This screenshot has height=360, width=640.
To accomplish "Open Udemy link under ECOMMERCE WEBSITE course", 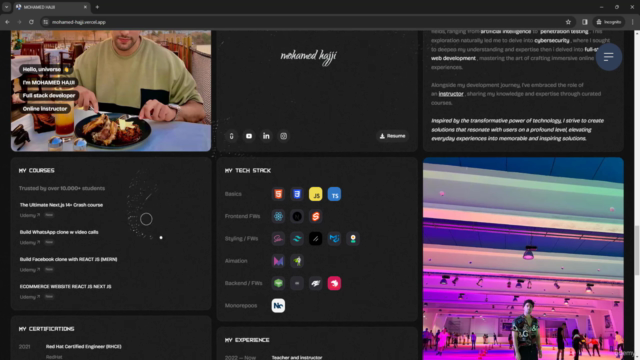I will (x=30, y=297).
